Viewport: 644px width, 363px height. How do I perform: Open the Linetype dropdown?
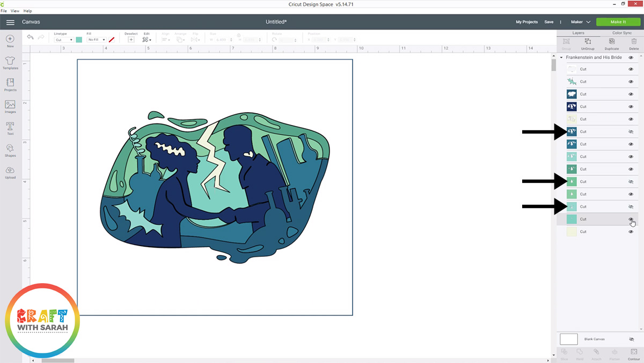click(x=63, y=39)
